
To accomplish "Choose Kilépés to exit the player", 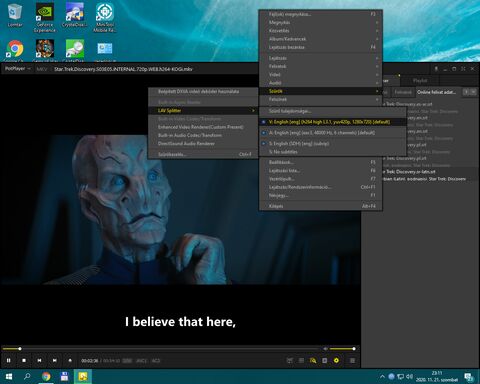I will [x=321, y=206].
